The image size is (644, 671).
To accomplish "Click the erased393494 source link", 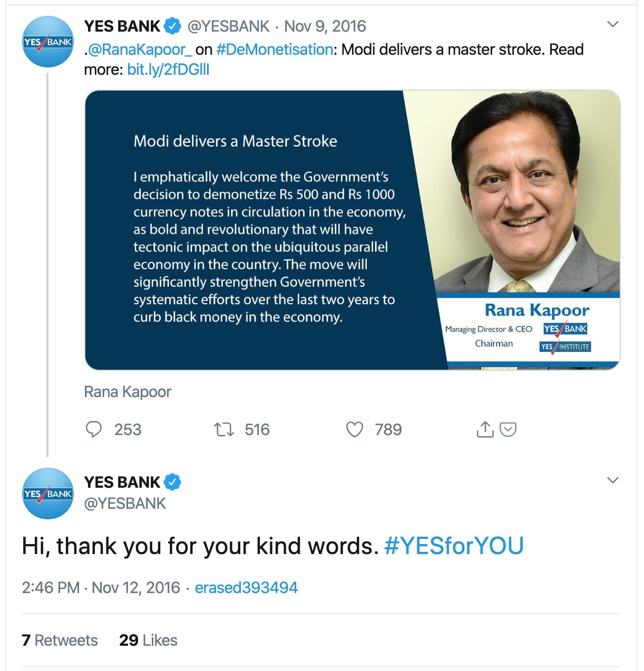I will click(246, 588).
